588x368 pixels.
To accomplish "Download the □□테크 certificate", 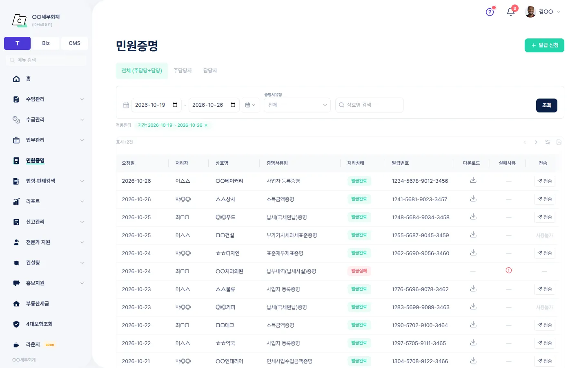I will click(473, 324).
